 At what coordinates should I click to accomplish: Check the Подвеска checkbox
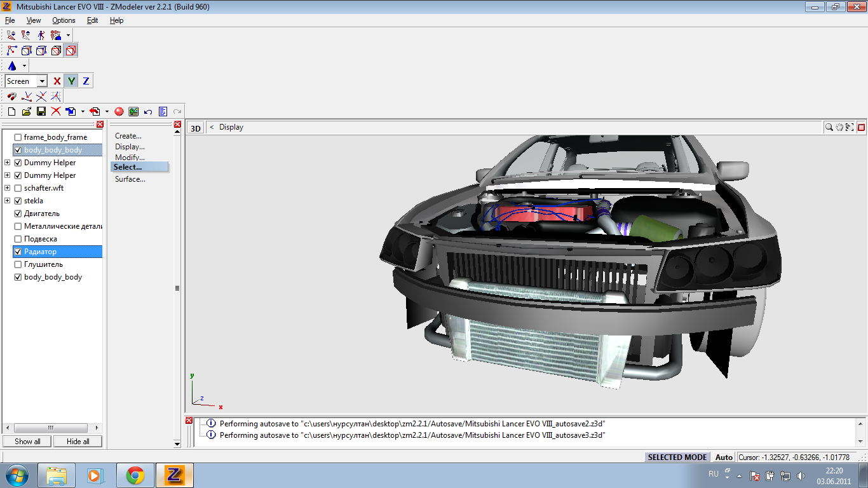(18, 239)
